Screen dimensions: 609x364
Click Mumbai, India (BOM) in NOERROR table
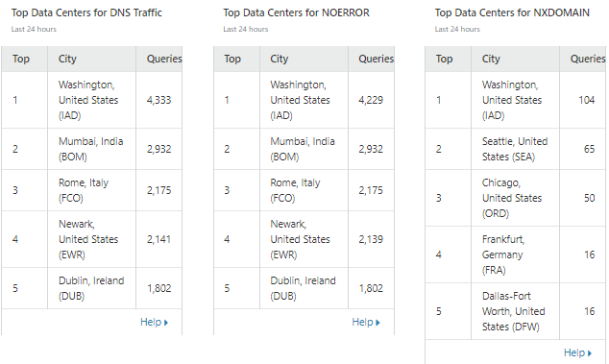coord(303,149)
